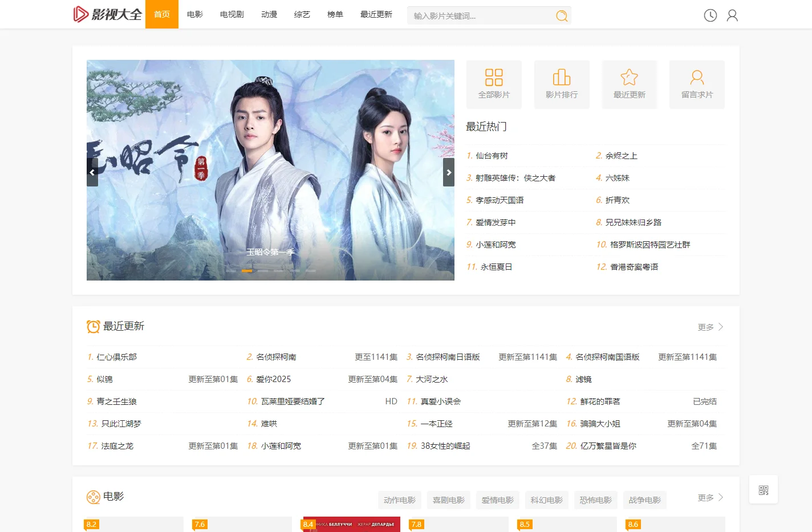Image resolution: width=812 pixels, height=532 pixels.
Task: Click the 最近更新 section clock icon
Action: coord(93,326)
